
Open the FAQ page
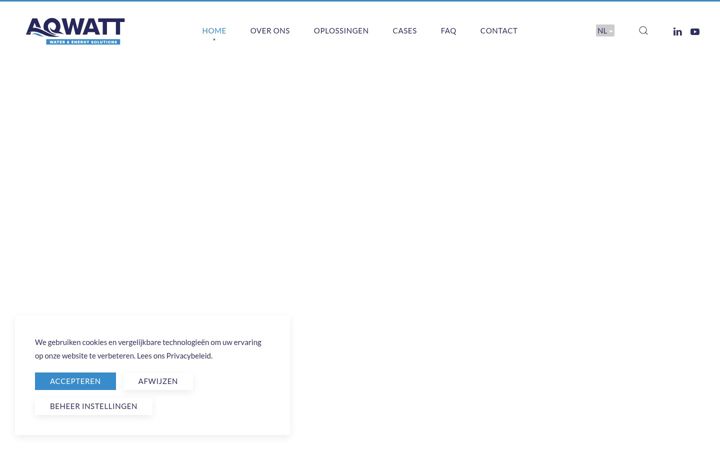pyautogui.click(x=448, y=31)
